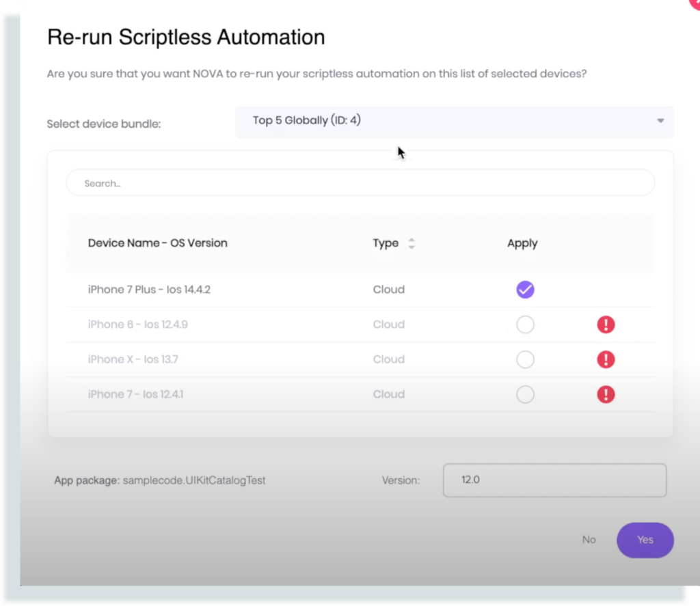Click the Device Name - OS Version column header
This screenshot has width=700, height=606.
click(158, 243)
